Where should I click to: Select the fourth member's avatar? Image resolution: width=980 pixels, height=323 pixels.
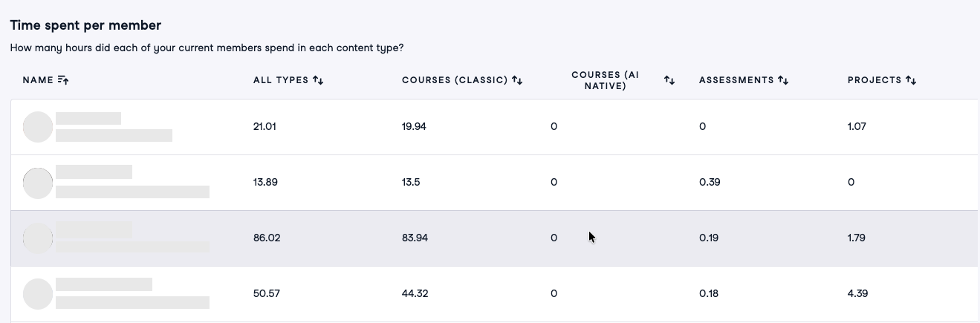pos(38,294)
